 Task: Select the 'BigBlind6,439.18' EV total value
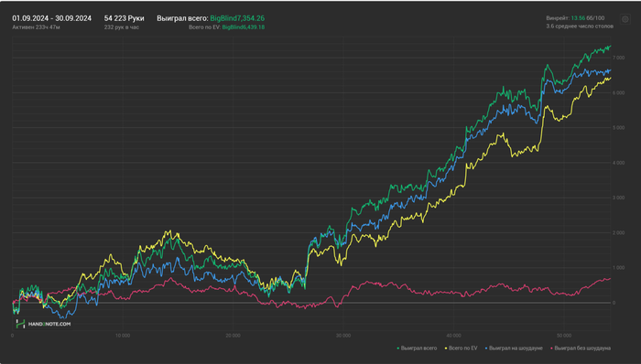point(244,27)
